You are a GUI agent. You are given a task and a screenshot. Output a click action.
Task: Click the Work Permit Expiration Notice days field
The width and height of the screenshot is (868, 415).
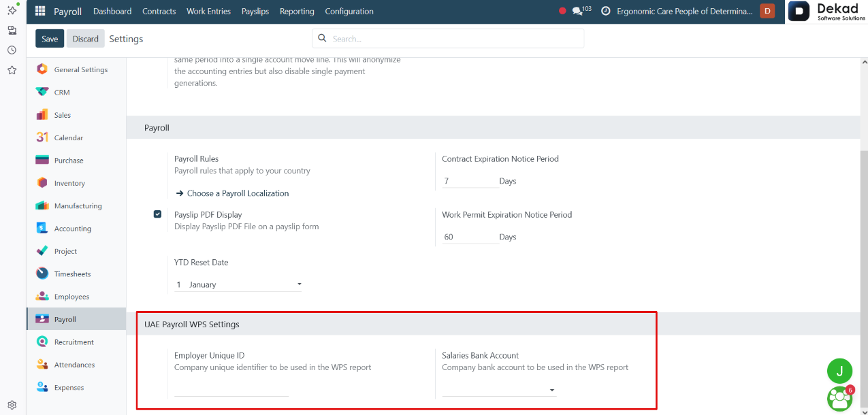tap(469, 237)
